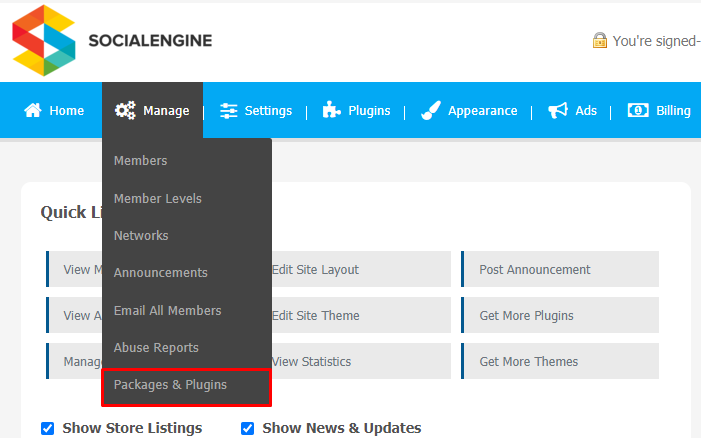Click the Billing money icon
701x438 pixels.
[638, 110]
